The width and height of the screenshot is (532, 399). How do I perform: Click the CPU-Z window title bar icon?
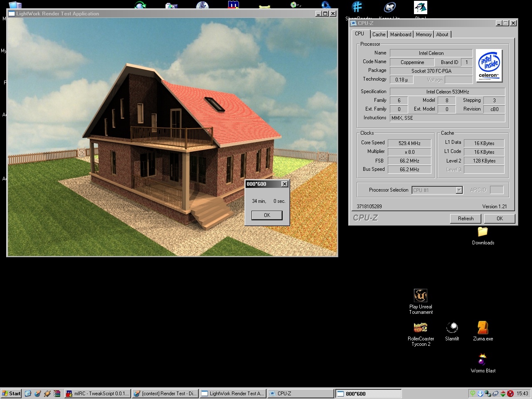[x=353, y=23]
